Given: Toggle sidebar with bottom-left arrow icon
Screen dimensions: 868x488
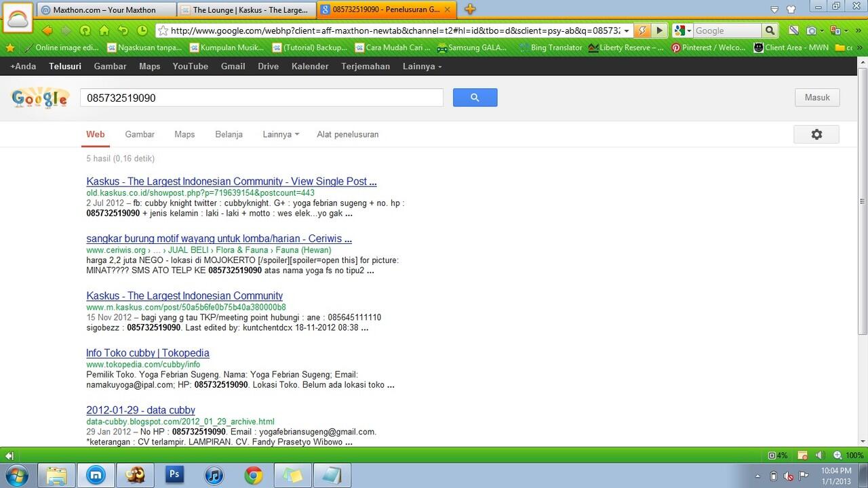Looking at the screenshot, I should pyautogui.click(x=9, y=455).
